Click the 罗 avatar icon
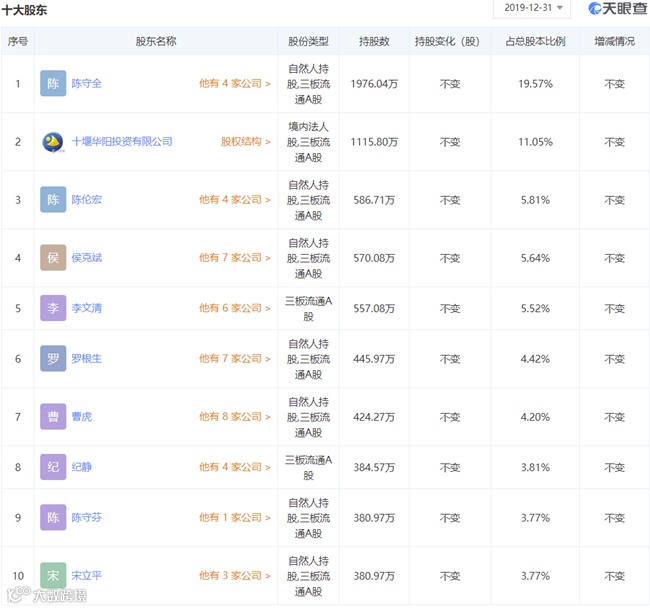This screenshot has width=650, height=609. click(53, 359)
